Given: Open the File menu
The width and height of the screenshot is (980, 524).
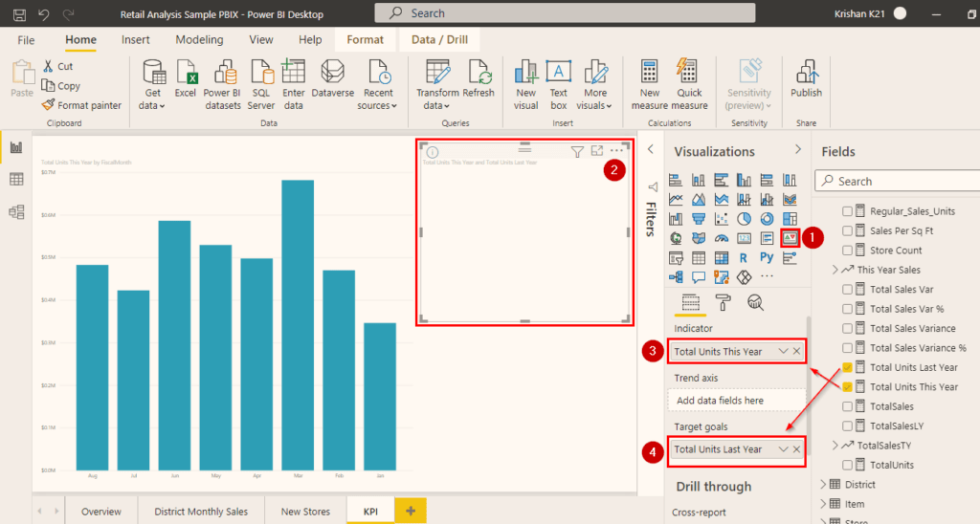Looking at the screenshot, I should coord(26,40).
